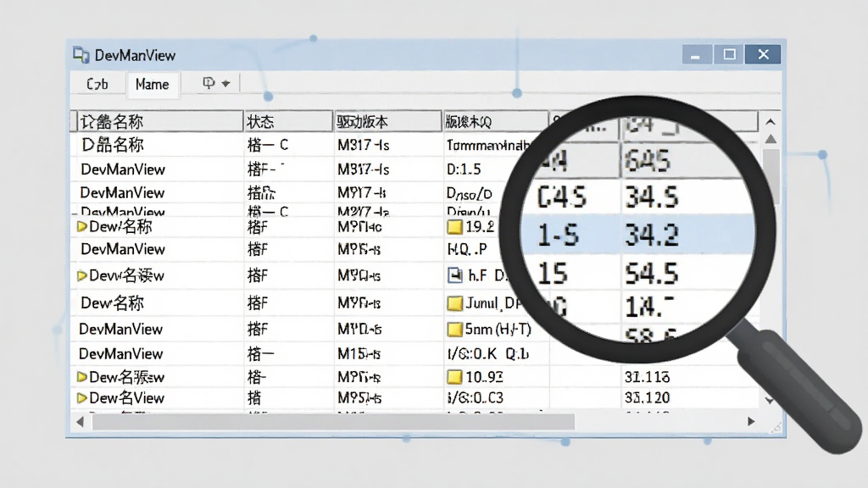Click the yellow icon beside Junul DP
This screenshot has height=488, width=868.
(454, 303)
